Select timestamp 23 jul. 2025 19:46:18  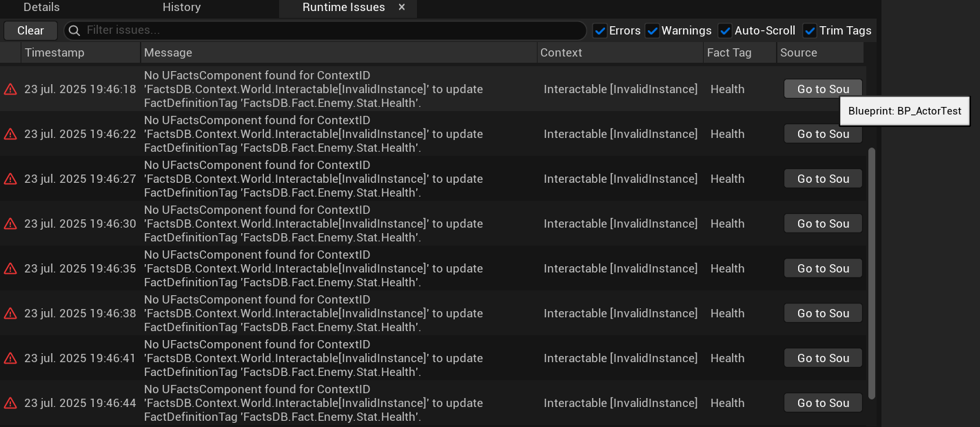pos(80,89)
